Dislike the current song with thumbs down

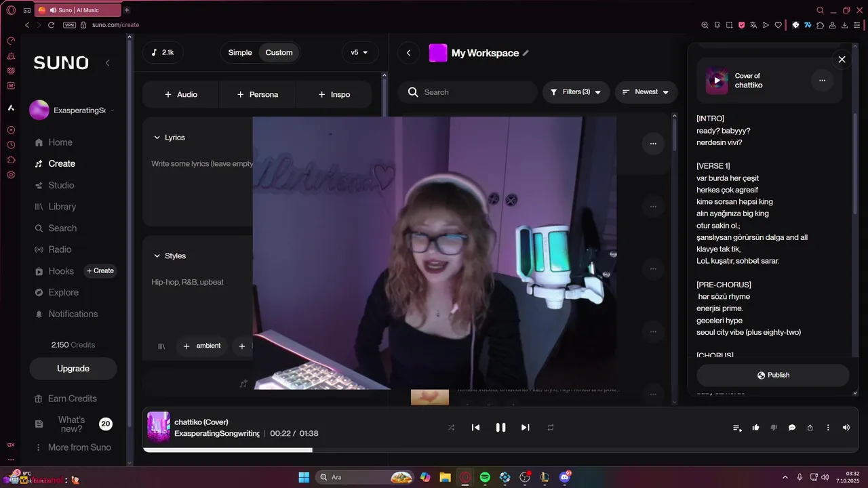pos(774,428)
